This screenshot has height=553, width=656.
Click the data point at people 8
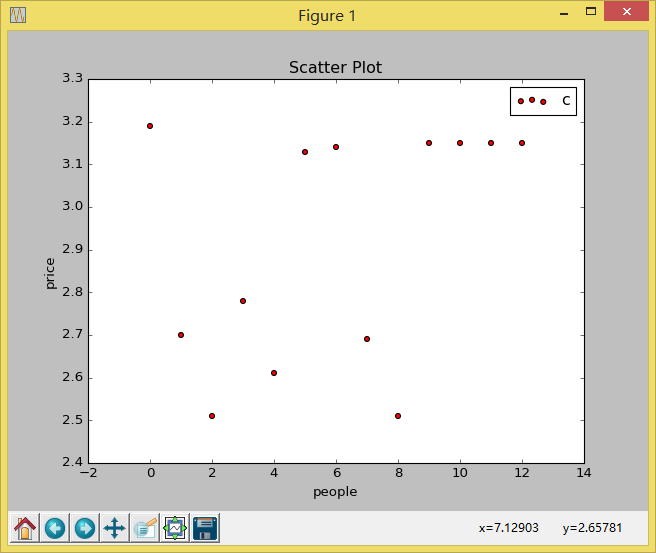click(398, 416)
